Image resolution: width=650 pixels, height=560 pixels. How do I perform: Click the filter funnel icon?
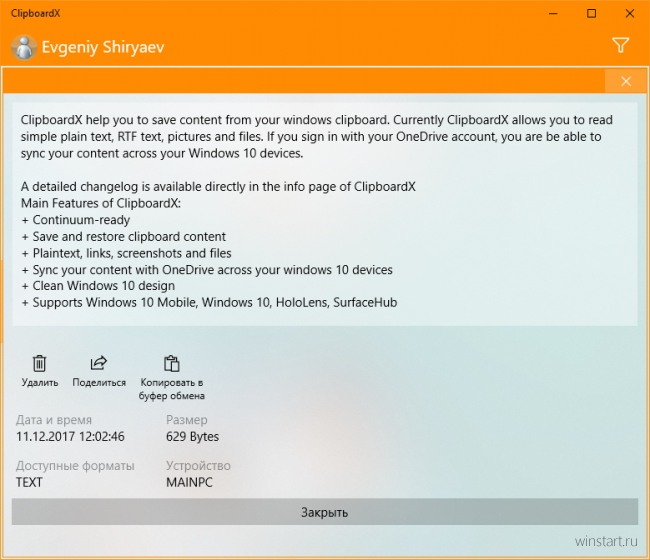coord(621,45)
